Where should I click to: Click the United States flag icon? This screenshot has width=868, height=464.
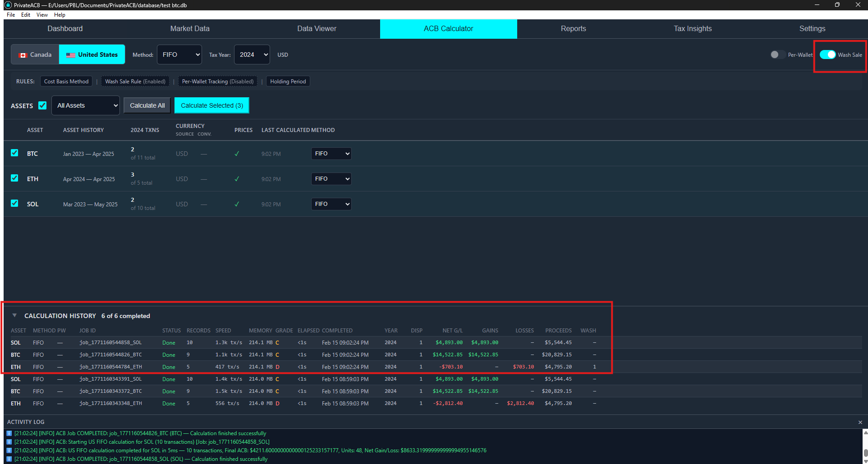[x=71, y=55]
